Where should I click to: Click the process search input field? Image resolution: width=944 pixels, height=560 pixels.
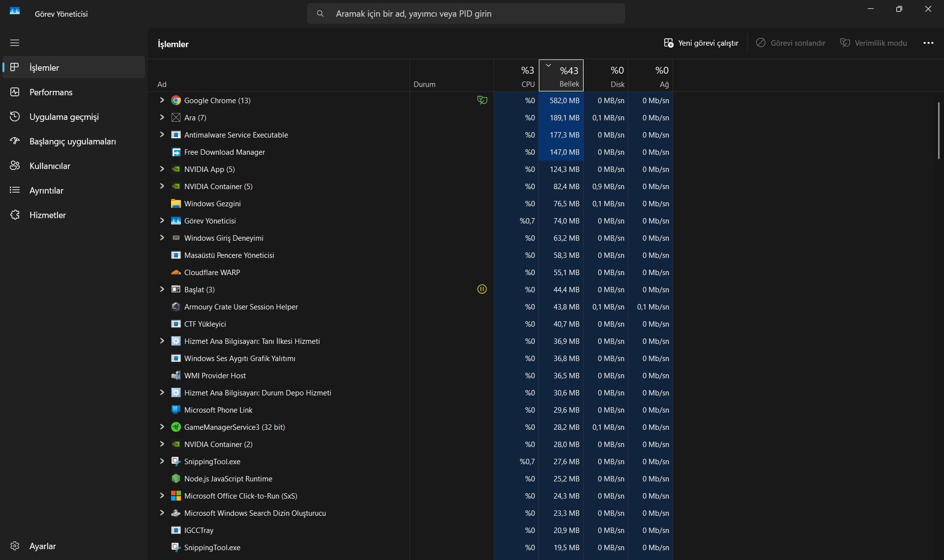pyautogui.click(x=466, y=14)
